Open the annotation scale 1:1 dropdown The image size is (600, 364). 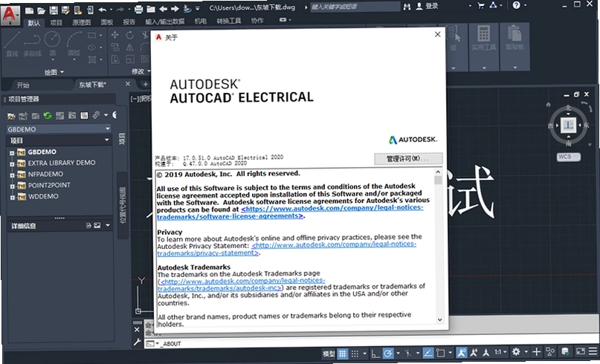(x=501, y=352)
